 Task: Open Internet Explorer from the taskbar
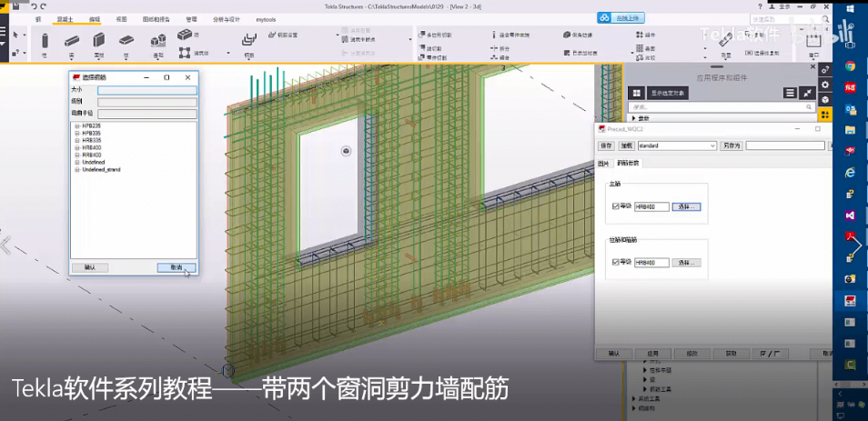[x=851, y=173]
